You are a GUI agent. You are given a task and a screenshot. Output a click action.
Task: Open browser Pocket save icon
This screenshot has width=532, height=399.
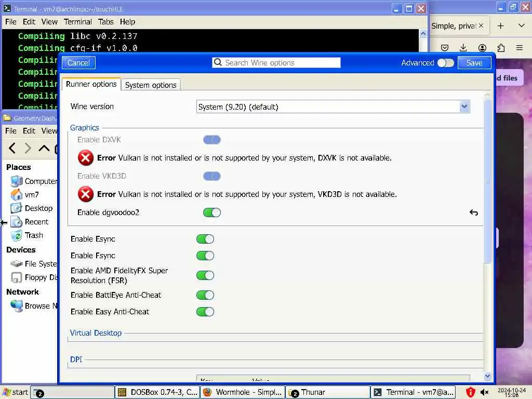point(445,48)
